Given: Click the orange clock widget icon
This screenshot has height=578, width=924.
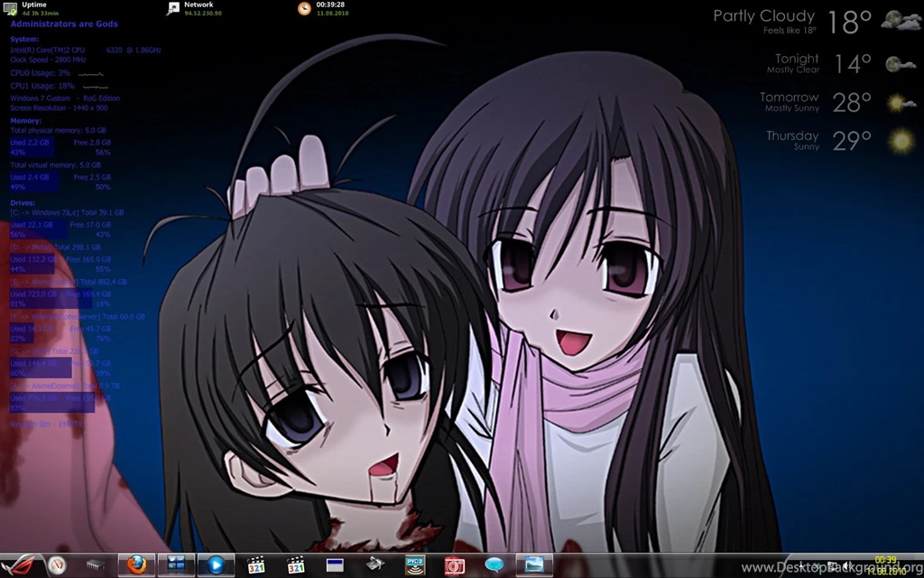Looking at the screenshot, I should tap(304, 8).
